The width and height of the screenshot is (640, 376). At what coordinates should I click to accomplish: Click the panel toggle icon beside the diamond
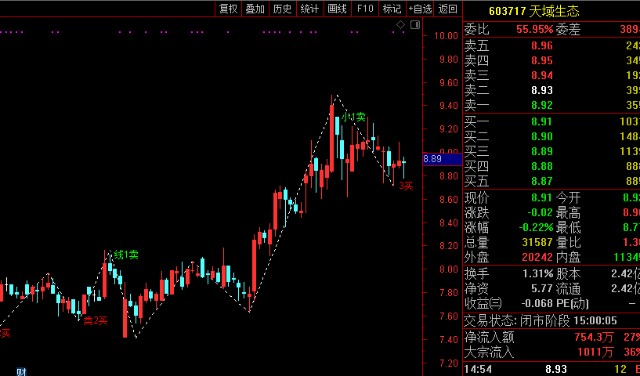click(415, 25)
